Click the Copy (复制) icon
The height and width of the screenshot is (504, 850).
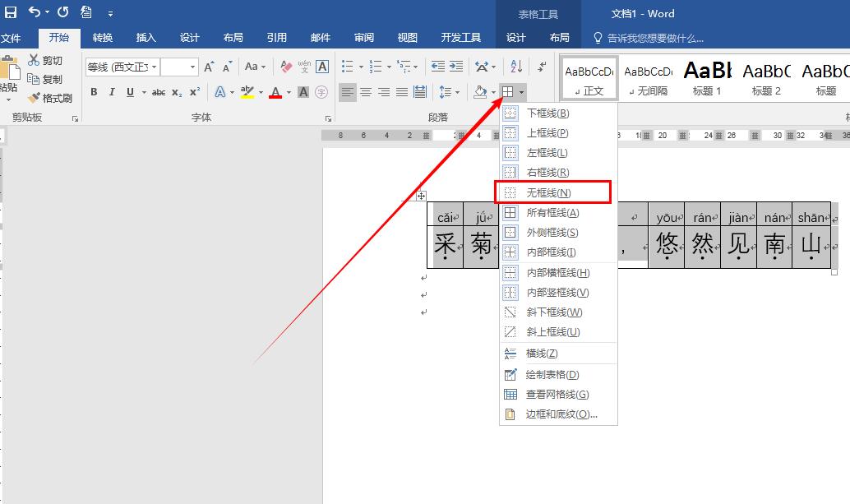pos(34,79)
